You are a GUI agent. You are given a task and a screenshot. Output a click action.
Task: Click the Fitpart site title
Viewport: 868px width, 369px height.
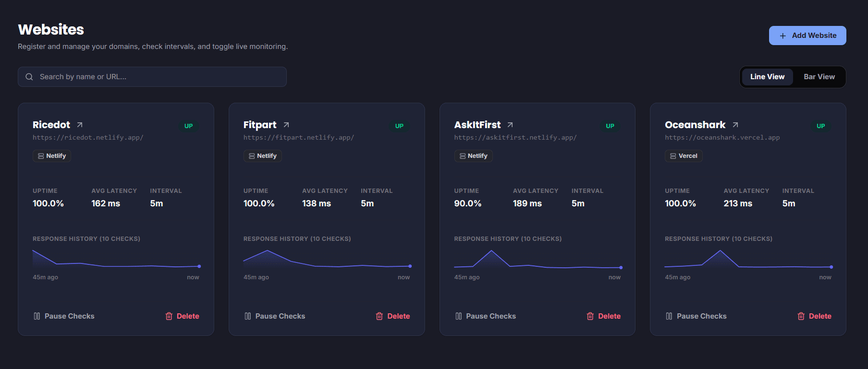click(x=260, y=125)
